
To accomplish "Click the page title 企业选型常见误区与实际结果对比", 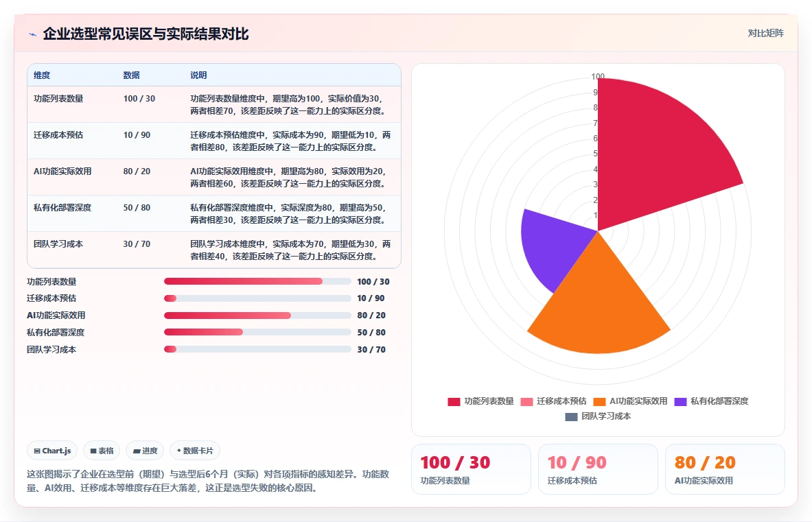I will click(146, 34).
